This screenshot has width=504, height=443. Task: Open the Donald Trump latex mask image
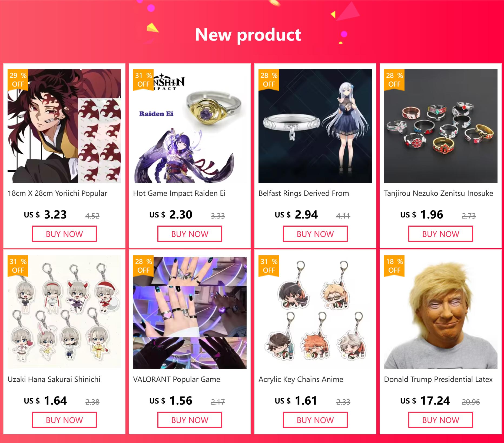(x=441, y=312)
